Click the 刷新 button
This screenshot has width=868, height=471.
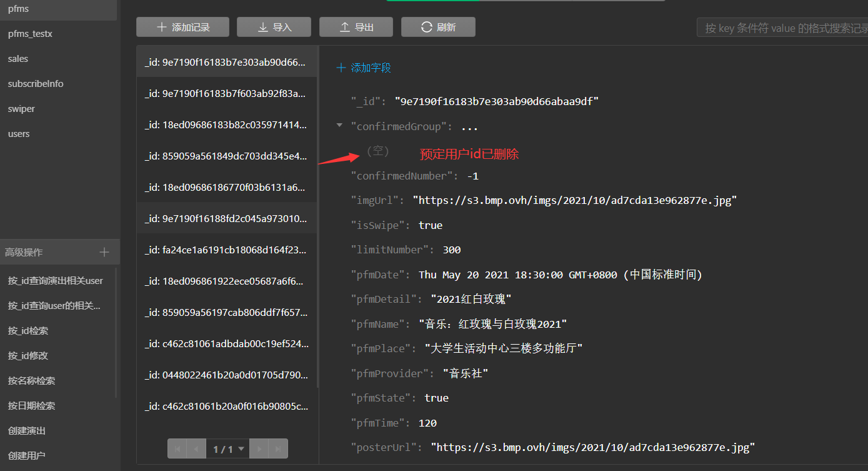pos(438,27)
